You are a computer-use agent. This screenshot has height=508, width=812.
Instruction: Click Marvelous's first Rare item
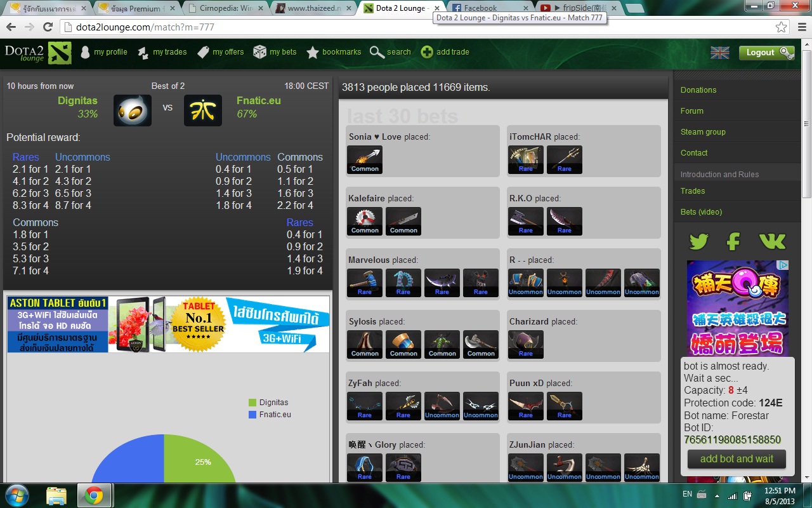[x=365, y=283]
